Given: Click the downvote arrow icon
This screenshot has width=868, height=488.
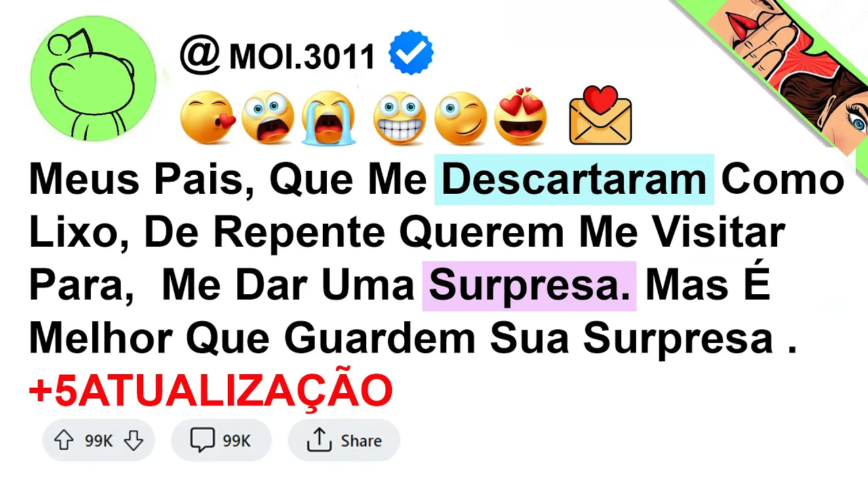Looking at the screenshot, I should point(134,441).
